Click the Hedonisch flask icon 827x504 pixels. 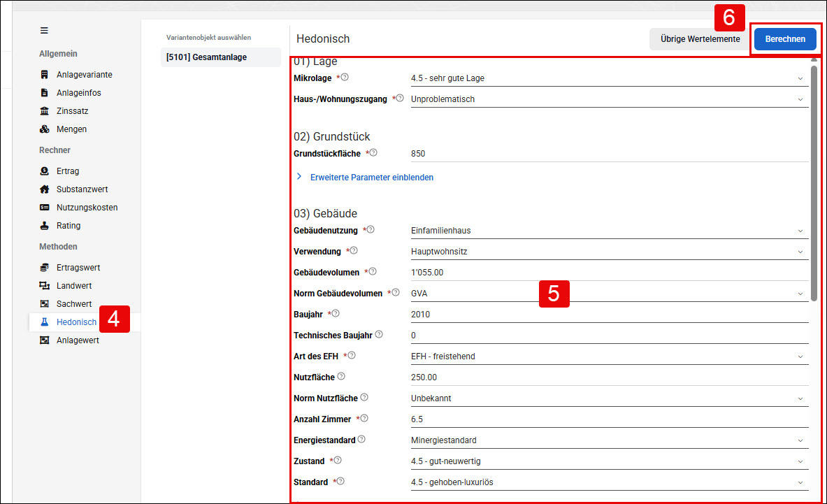point(44,322)
